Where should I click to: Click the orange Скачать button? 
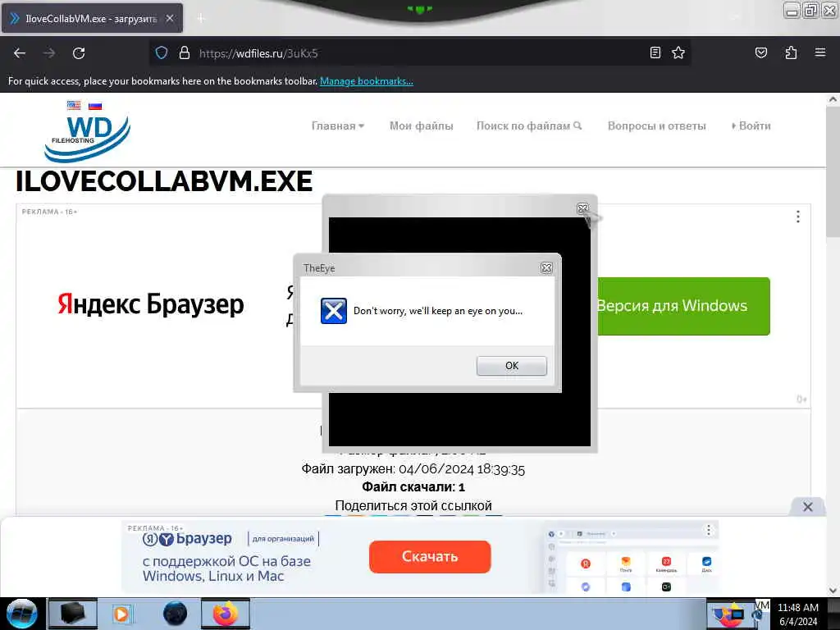[x=430, y=557]
